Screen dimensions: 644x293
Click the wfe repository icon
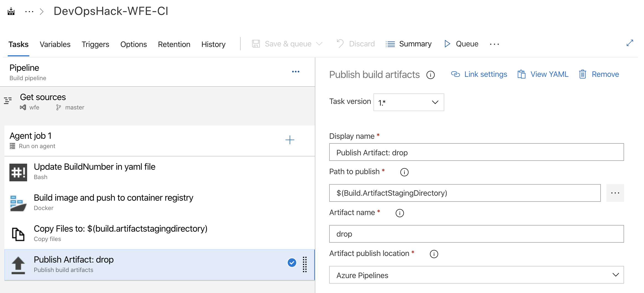[x=23, y=107]
